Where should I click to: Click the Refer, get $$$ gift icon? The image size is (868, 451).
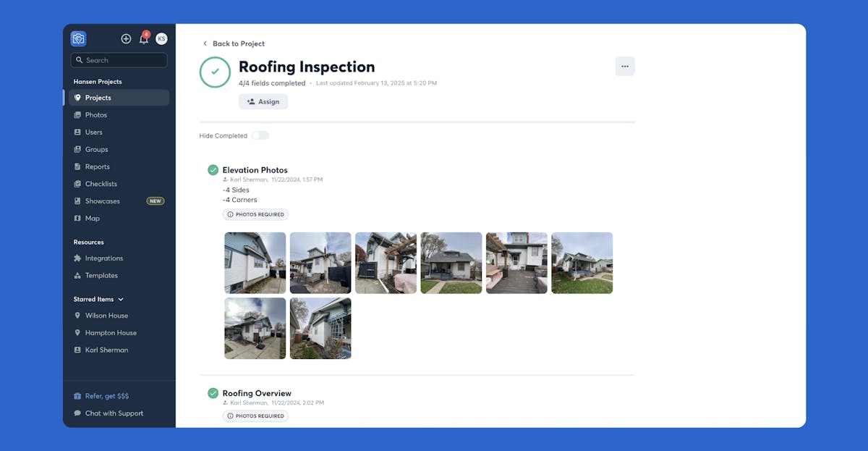pos(77,397)
